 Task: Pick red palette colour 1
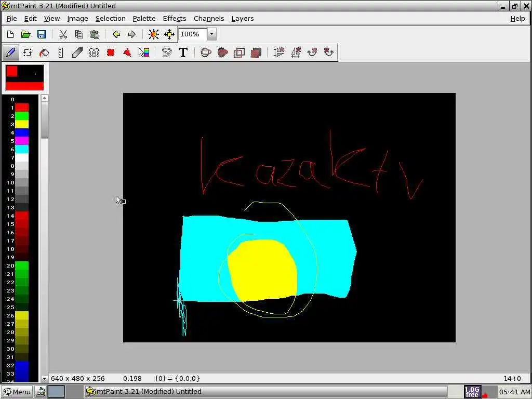click(22, 108)
